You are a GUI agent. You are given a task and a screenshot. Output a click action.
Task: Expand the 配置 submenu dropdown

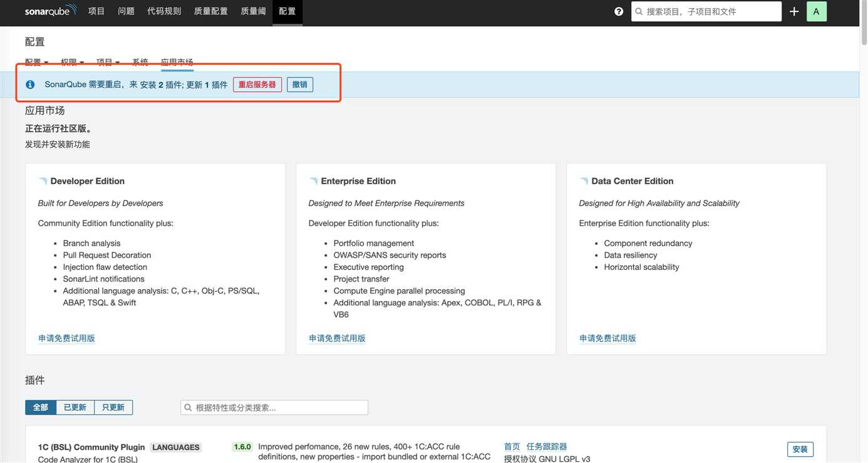click(36, 62)
